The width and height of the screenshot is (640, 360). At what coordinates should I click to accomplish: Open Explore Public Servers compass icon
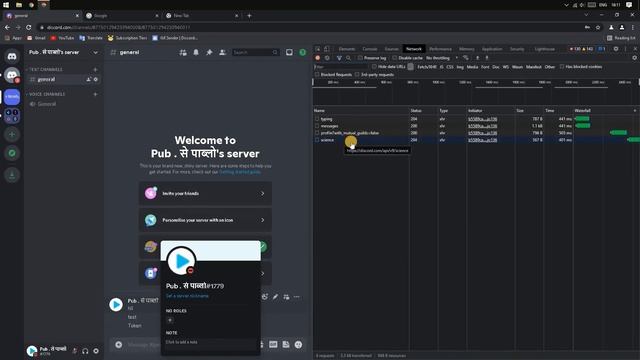(12, 153)
